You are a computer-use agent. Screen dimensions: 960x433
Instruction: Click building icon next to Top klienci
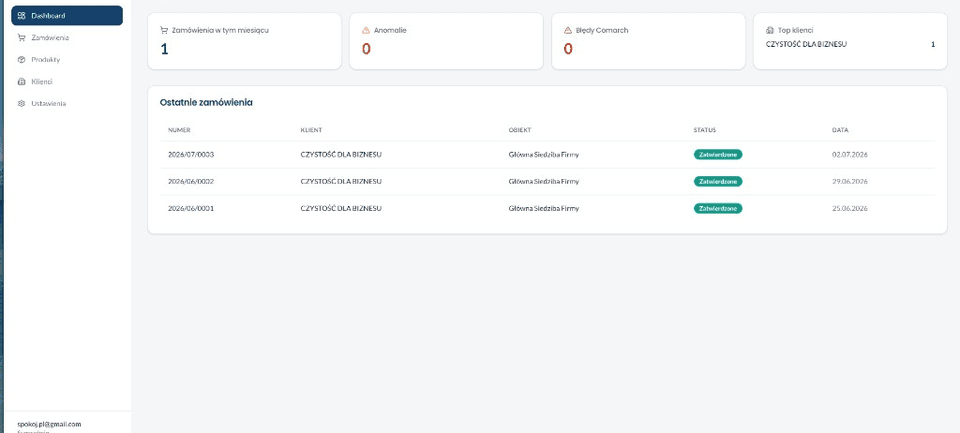(x=770, y=30)
